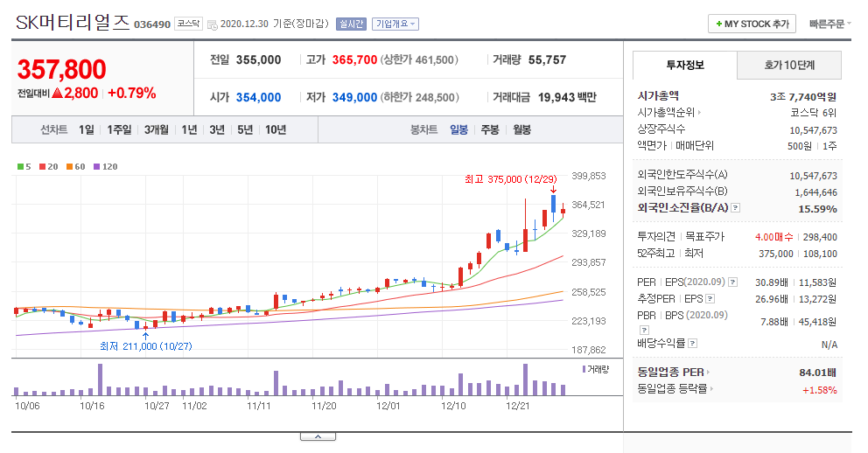The width and height of the screenshot is (868, 453).
Task: Click the 최고 375,000 (12/29) chart marker
Action: [x=510, y=179]
